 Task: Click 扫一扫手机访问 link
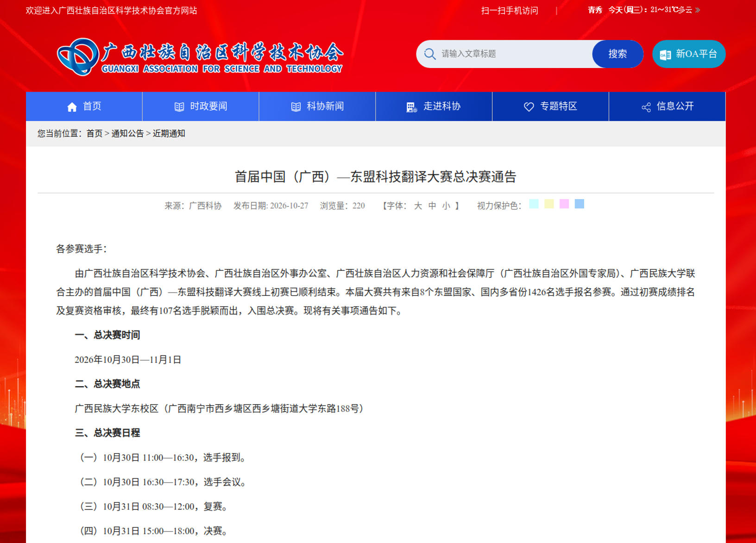510,10
